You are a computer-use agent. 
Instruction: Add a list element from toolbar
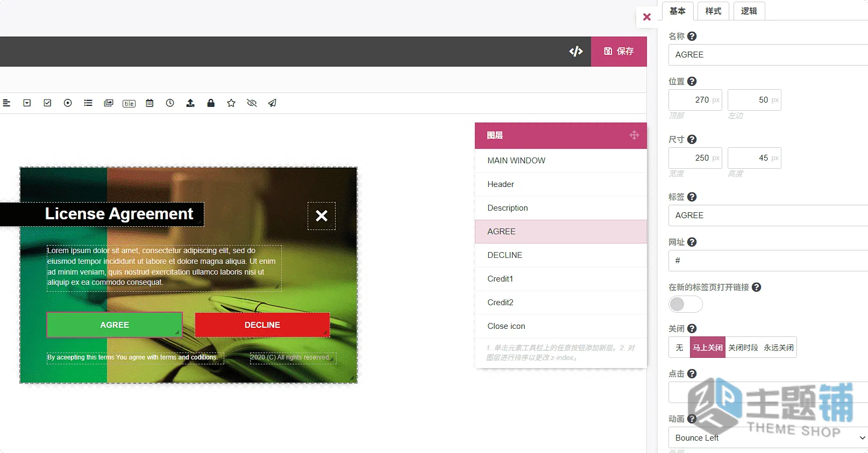(88, 103)
